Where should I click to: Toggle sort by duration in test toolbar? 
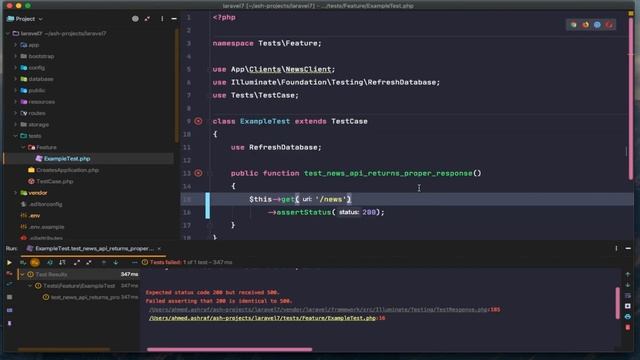[x=62, y=262]
